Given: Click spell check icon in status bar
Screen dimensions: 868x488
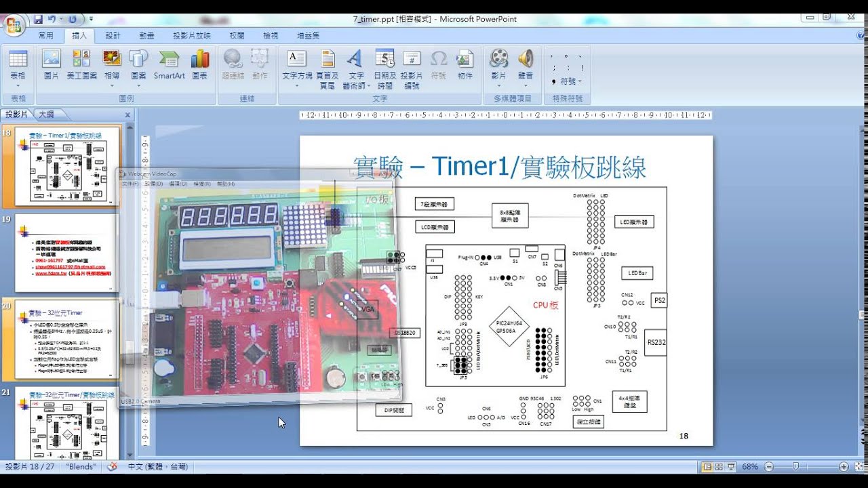Looking at the screenshot, I should pos(113,466).
